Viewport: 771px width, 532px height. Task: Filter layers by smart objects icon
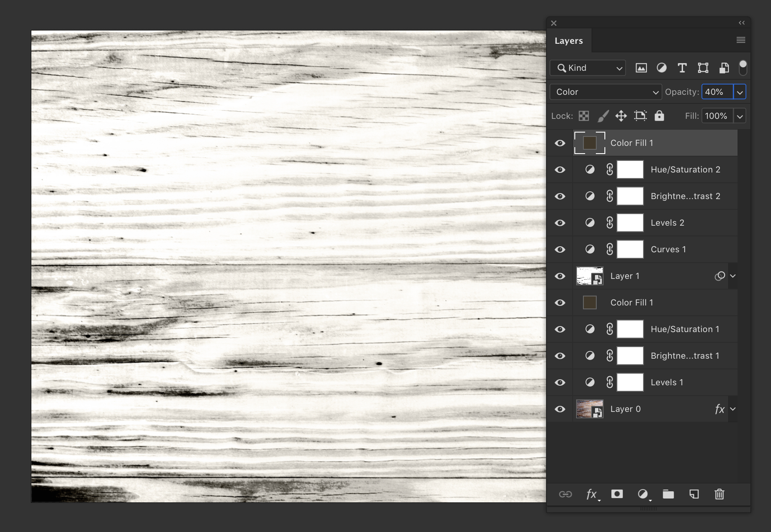(724, 68)
